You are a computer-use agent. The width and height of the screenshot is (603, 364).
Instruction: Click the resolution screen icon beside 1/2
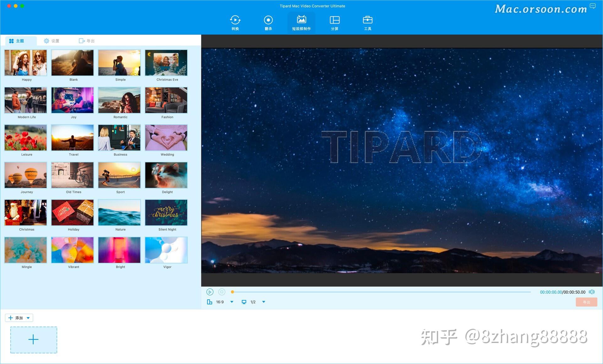244,302
